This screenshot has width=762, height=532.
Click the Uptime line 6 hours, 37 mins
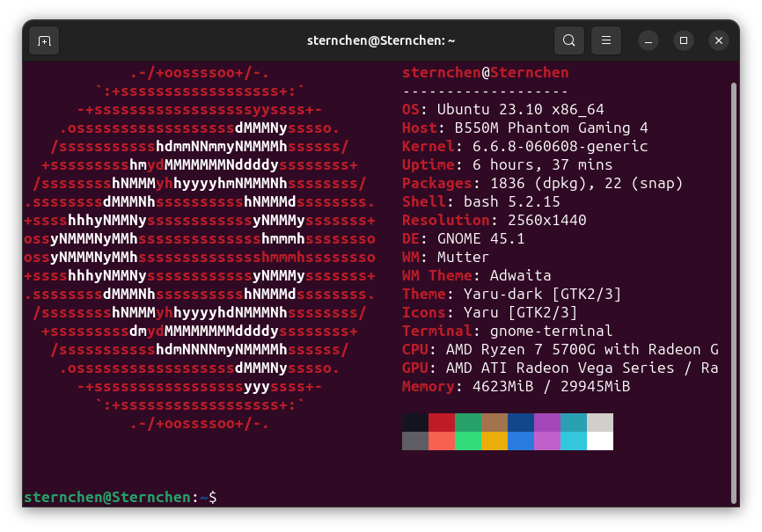[508, 164]
